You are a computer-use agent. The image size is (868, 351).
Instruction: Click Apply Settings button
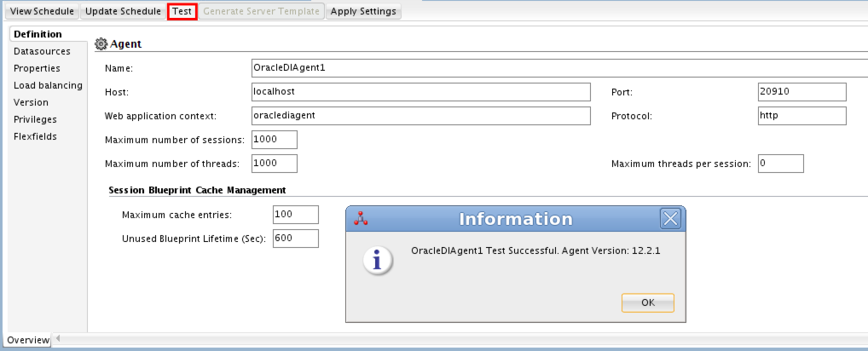[363, 11]
